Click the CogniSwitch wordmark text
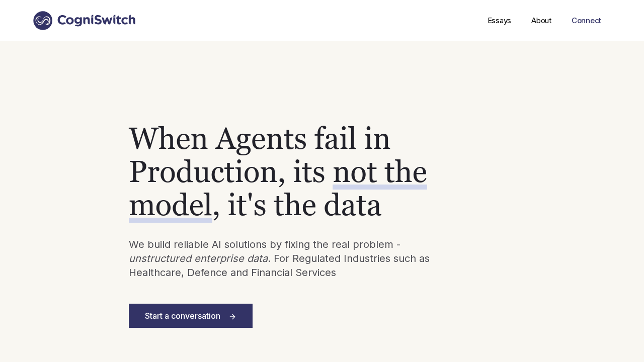 (96, 21)
